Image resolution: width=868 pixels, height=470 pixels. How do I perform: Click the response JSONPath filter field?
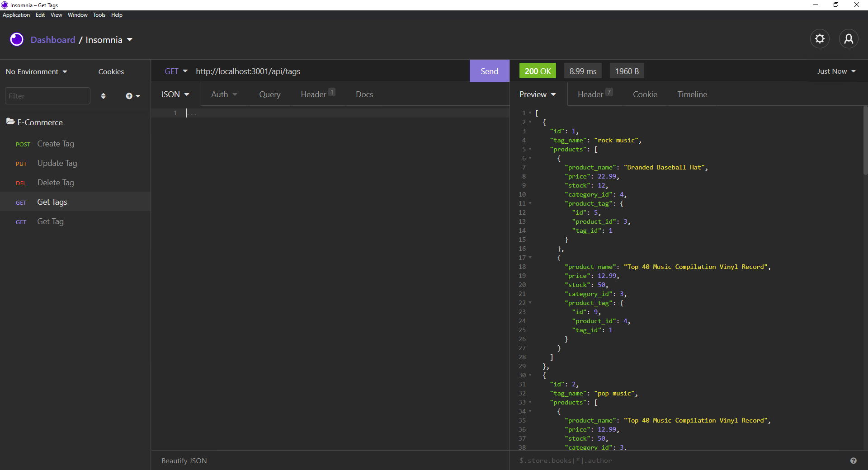point(680,461)
